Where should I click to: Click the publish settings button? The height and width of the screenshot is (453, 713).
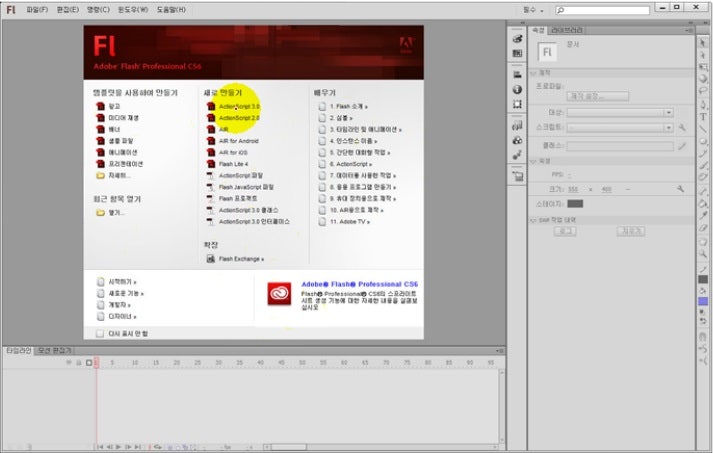[x=598, y=96]
